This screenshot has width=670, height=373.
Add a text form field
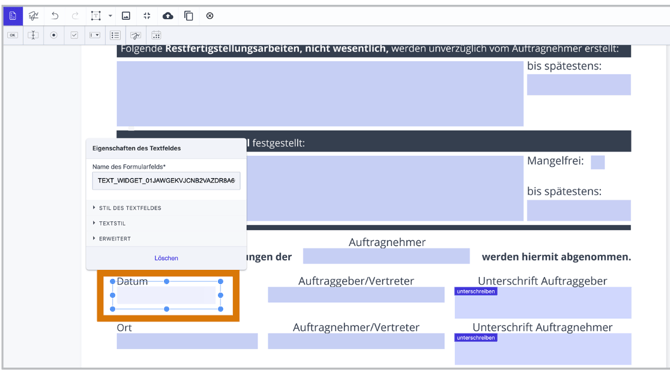[x=33, y=35]
